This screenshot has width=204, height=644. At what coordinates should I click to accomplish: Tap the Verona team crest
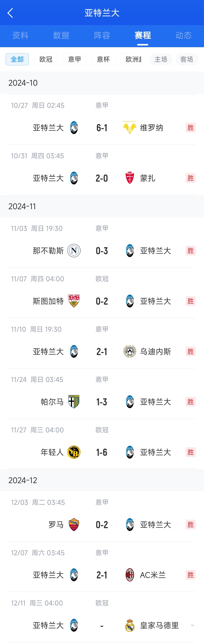pyautogui.click(x=130, y=127)
